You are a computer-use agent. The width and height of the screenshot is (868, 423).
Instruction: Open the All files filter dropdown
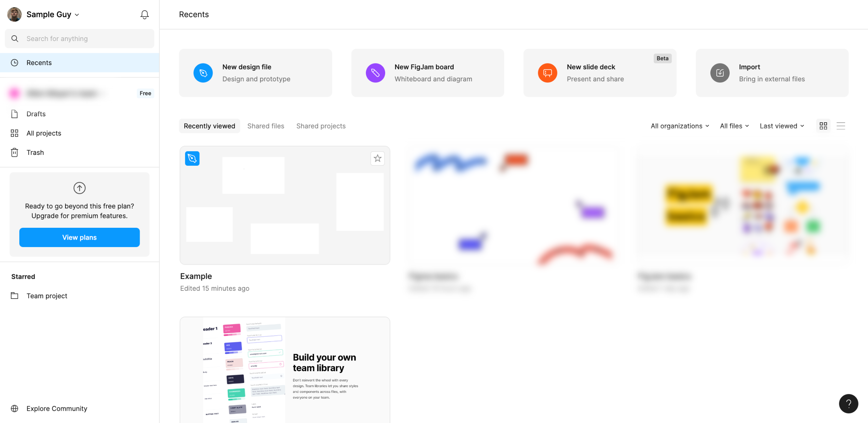[734, 126]
